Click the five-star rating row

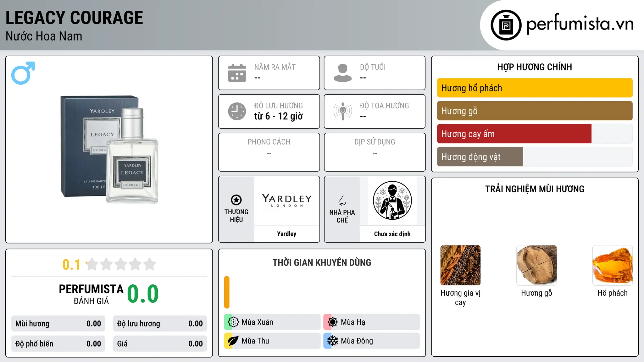121,264
